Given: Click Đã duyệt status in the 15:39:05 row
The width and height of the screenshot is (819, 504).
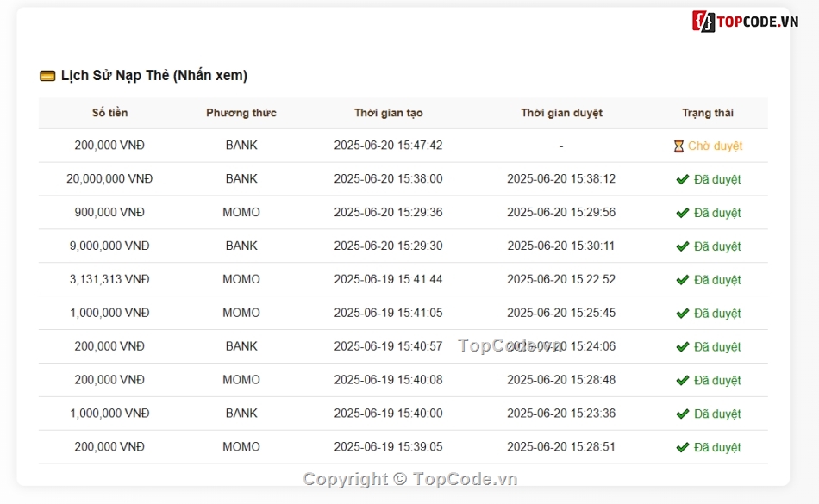Looking at the screenshot, I should (717, 447).
